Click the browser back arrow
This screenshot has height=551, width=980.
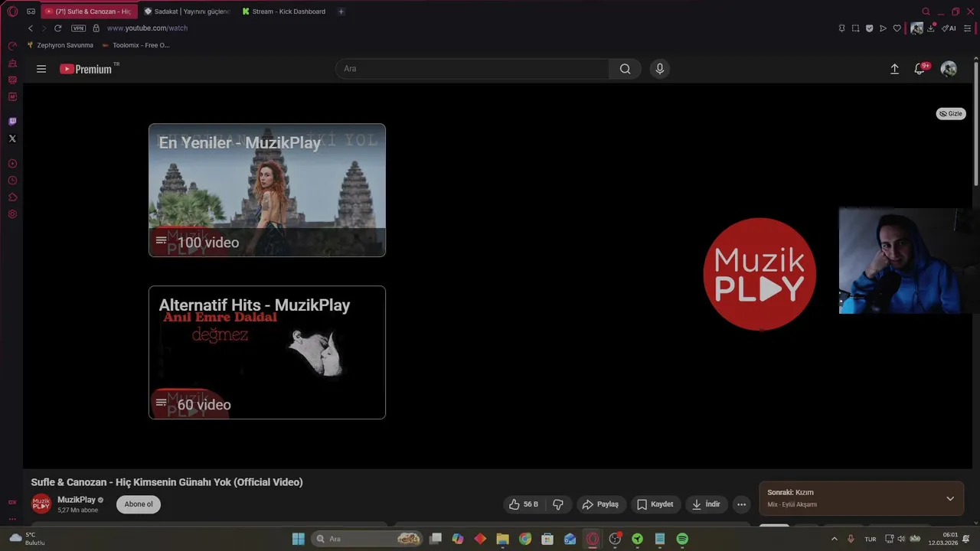31,28
